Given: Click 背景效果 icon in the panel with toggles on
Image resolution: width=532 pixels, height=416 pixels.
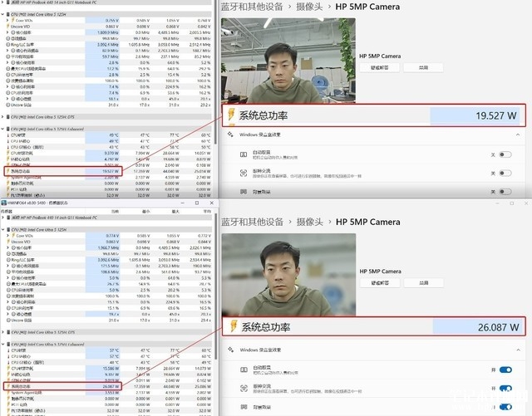Looking at the screenshot, I should [x=244, y=407].
